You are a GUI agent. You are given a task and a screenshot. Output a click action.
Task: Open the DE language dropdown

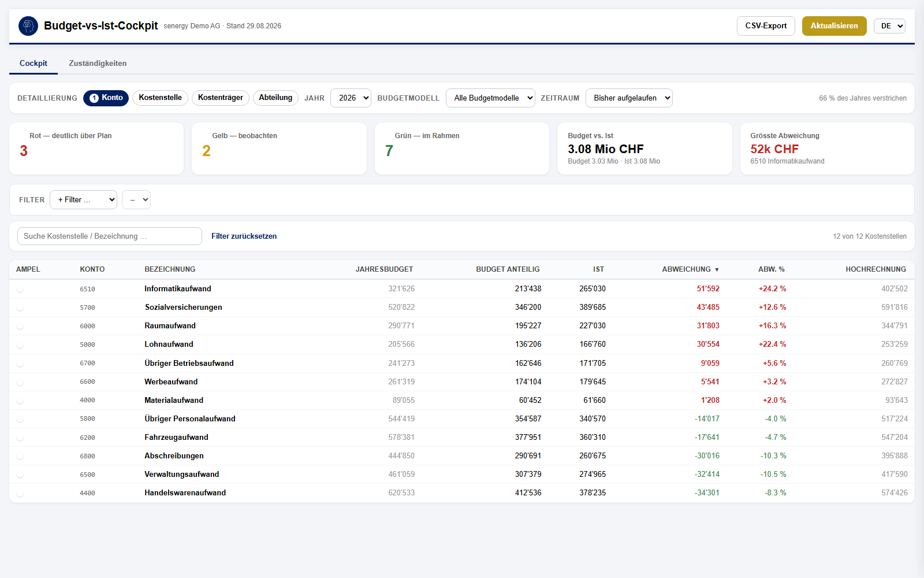[889, 26]
